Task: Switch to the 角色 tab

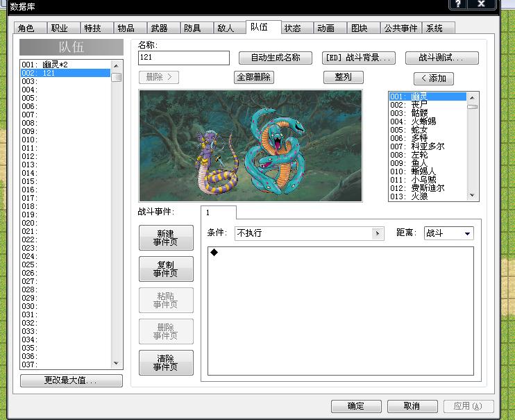Action: click(x=31, y=28)
